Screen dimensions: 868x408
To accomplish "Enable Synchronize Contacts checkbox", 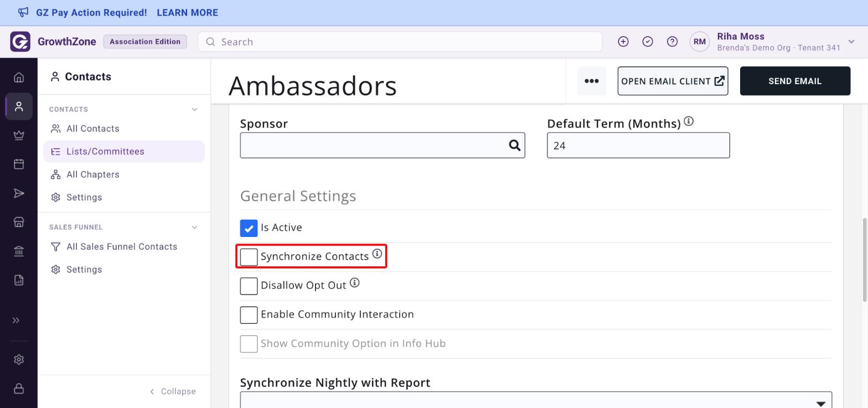I will [249, 257].
